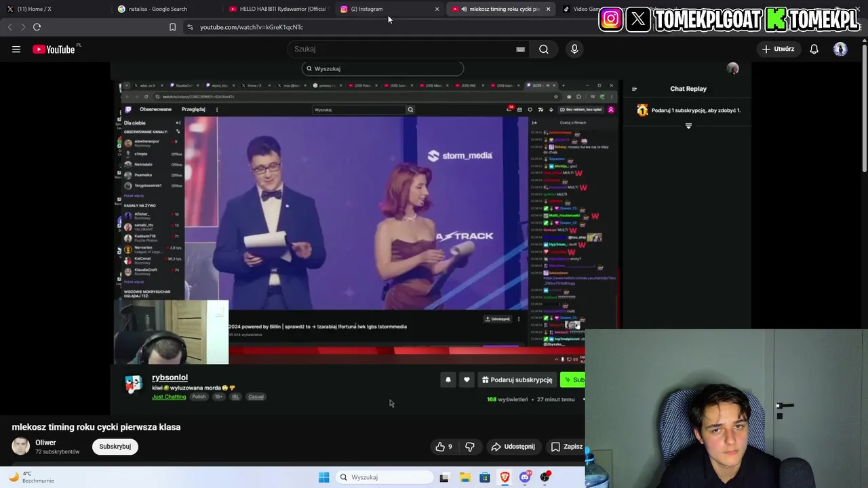This screenshot has width=868, height=488.
Task: Click Utwórz create button
Action: tap(778, 49)
